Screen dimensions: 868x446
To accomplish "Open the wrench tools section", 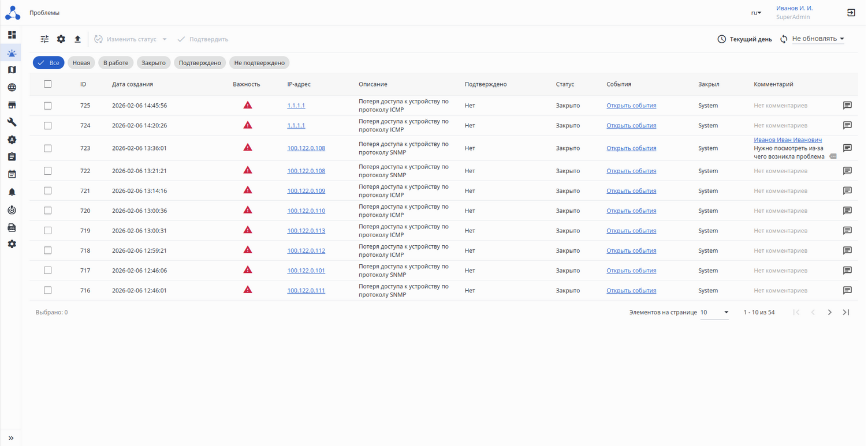I will coord(12,122).
